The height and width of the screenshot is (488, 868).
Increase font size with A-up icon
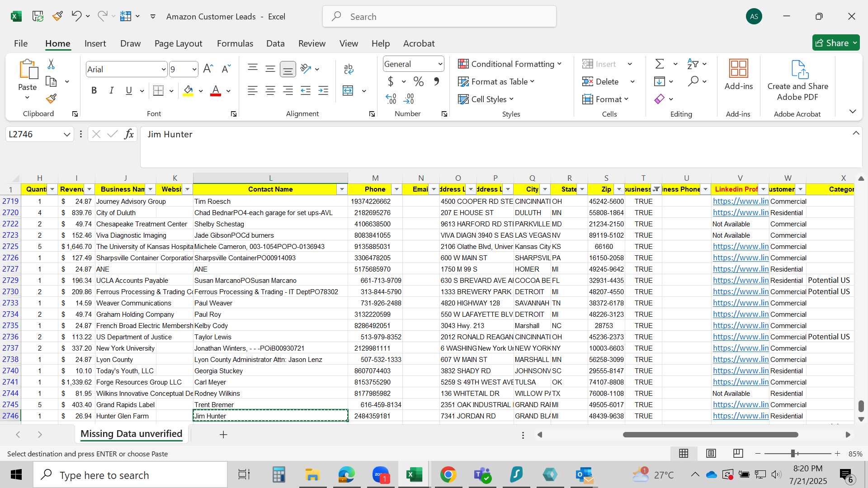208,69
